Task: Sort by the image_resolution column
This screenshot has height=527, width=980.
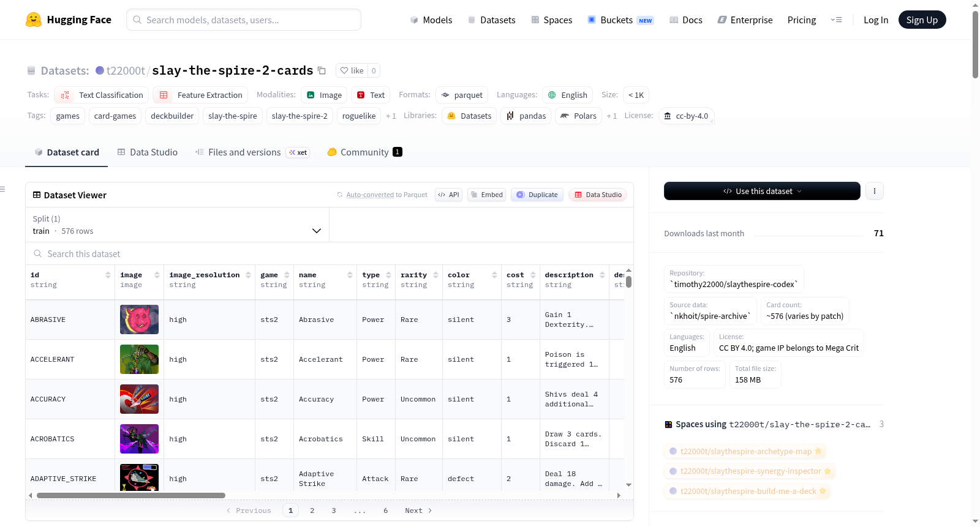Action: click(248, 275)
